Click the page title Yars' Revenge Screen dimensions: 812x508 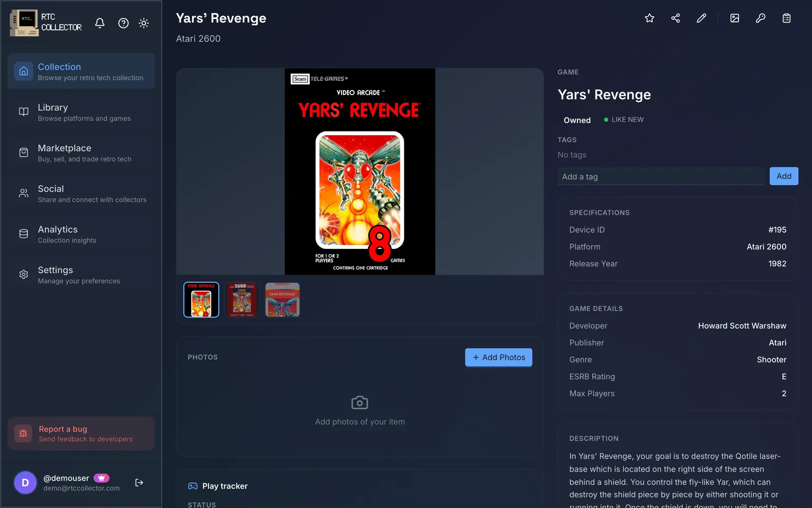coord(221,18)
